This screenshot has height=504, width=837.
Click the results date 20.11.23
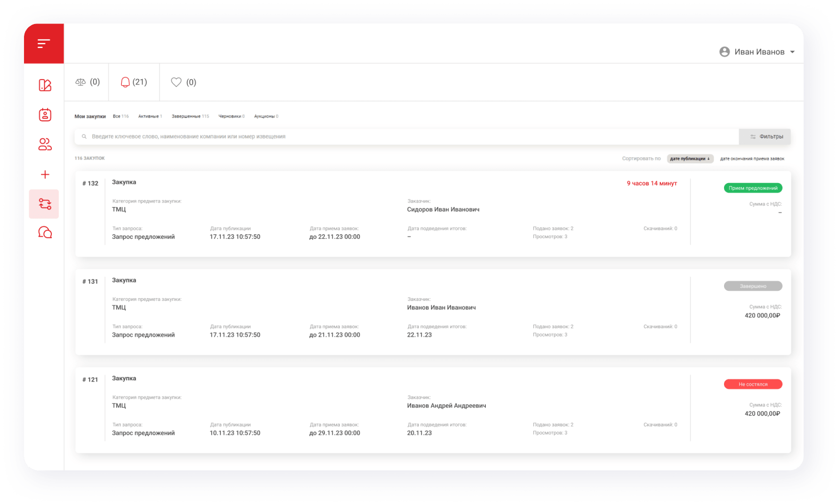pyautogui.click(x=419, y=433)
